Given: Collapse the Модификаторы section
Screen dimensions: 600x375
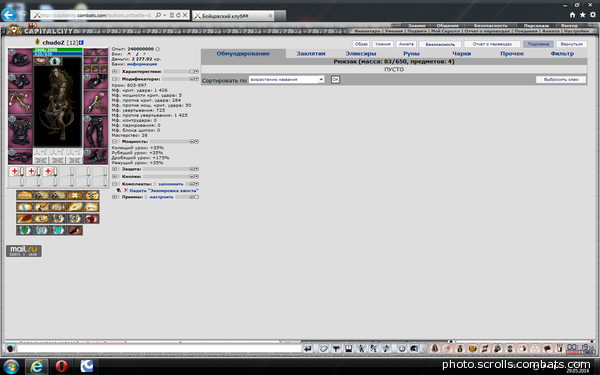Looking at the screenshot, I should tap(114, 79).
